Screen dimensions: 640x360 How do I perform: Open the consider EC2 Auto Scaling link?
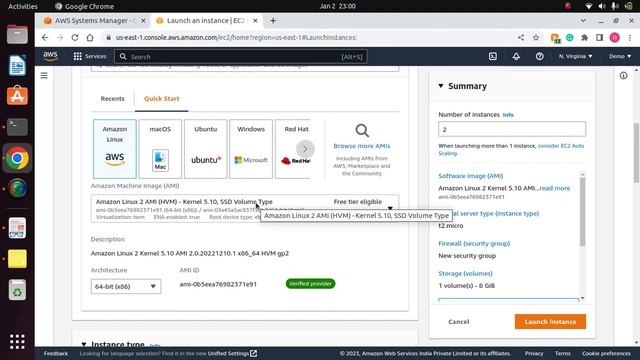pos(511,149)
